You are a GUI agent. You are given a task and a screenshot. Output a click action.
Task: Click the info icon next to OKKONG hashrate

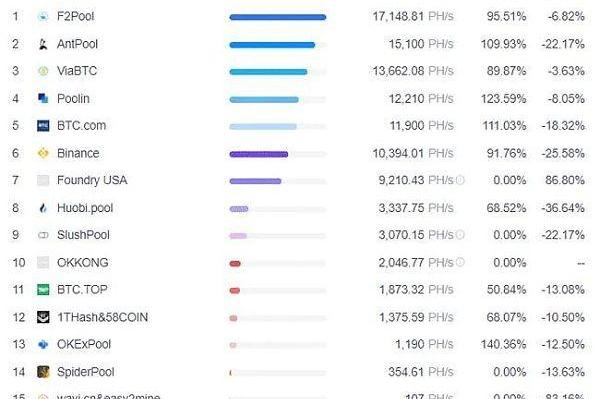coord(461,262)
